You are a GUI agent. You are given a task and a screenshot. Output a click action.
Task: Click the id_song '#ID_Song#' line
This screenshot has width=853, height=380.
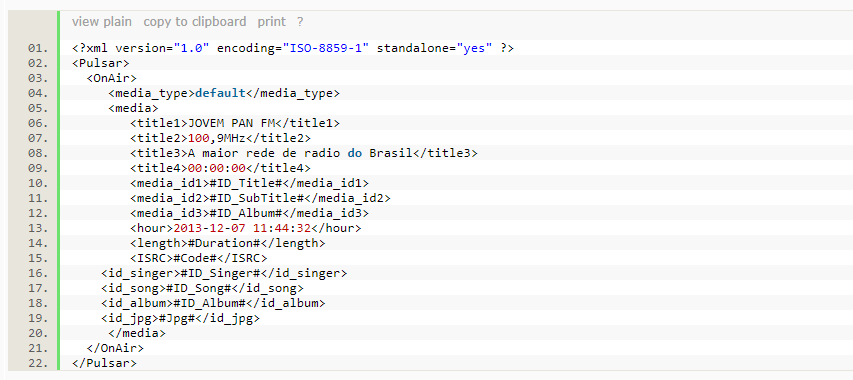pyautogui.click(x=202, y=288)
